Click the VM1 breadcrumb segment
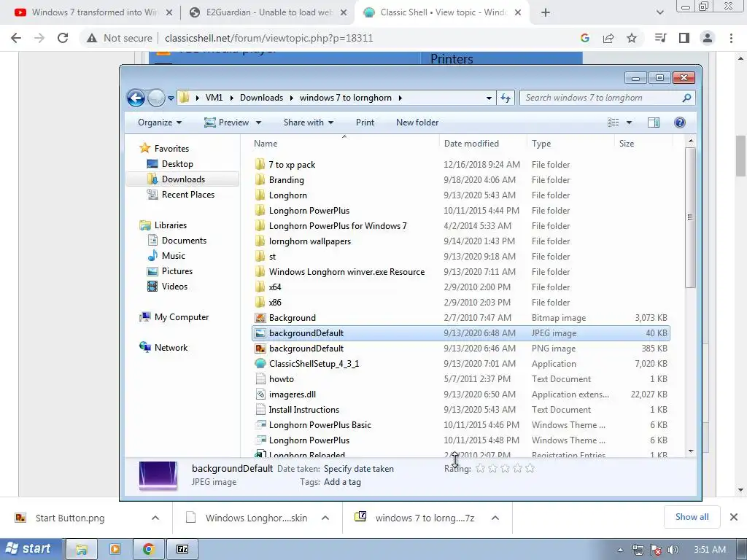747x560 pixels. click(x=214, y=98)
